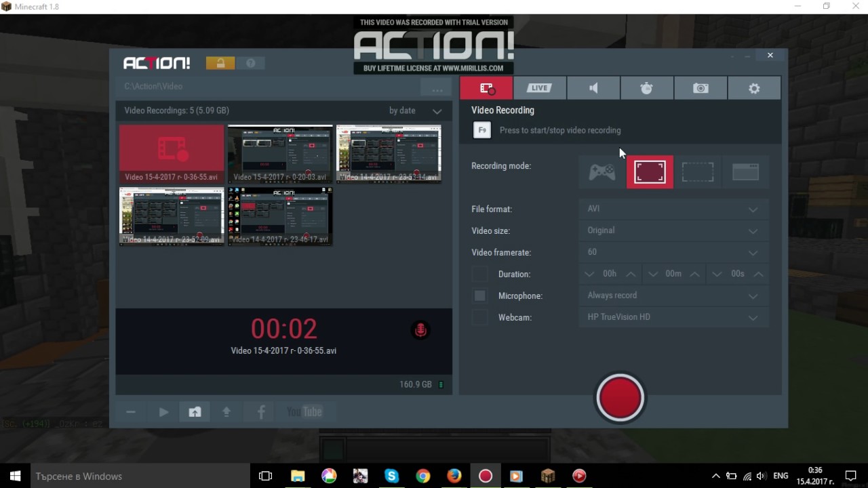The width and height of the screenshot is (868, 488).
Task: Open File Explorer from taskbar
Action: coord(297,476)
